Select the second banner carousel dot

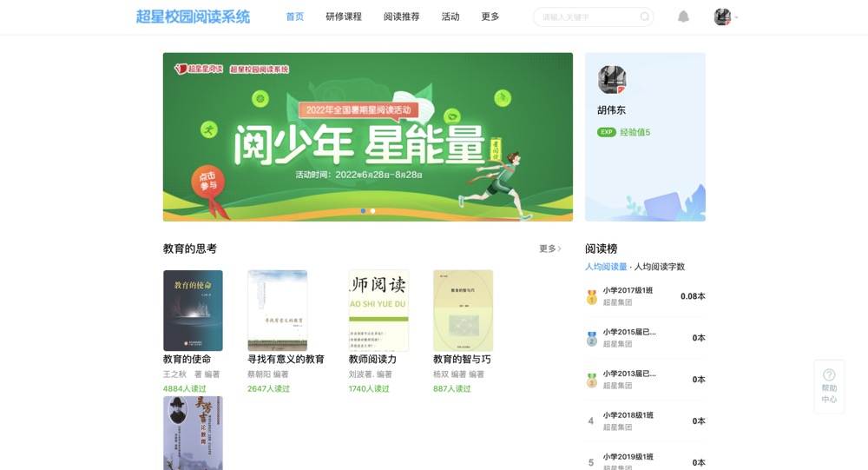(x=372, y=210)
